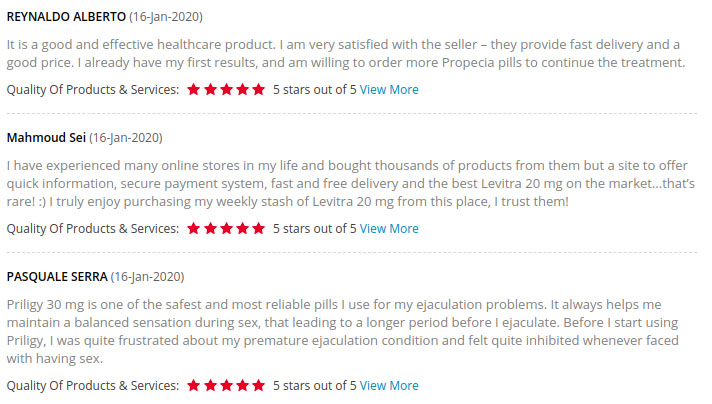712x404 pixels.
Task: Click first star in Reynaldo Alberto's rating
Action: (194, 89)
